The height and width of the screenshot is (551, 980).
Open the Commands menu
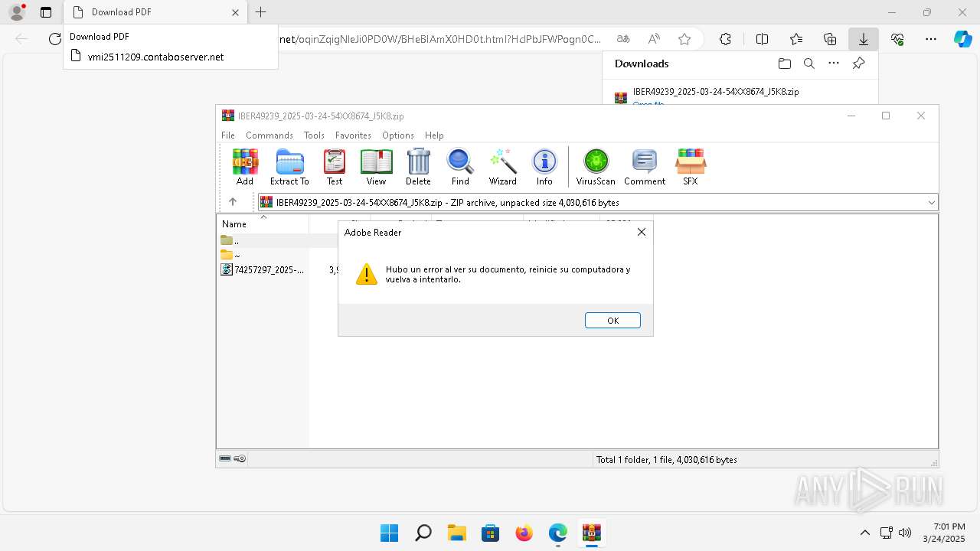coord(269,135)
